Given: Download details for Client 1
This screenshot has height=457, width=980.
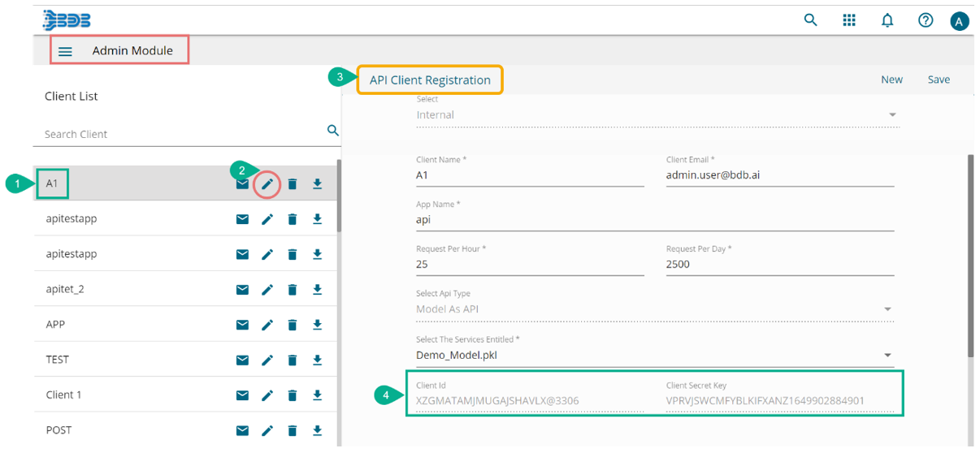Looking at the screenshot, I should click(317, 395).
